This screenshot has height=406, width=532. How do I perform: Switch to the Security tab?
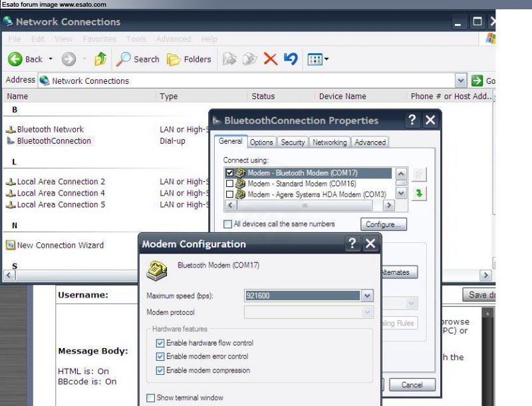(x=293, y=142)
